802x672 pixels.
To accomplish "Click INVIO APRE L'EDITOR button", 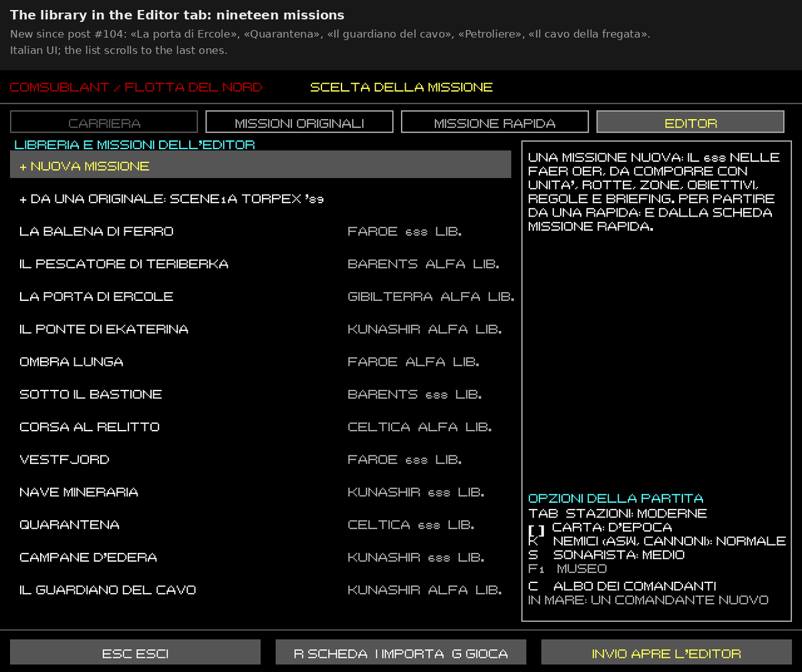I will point(666,653).
